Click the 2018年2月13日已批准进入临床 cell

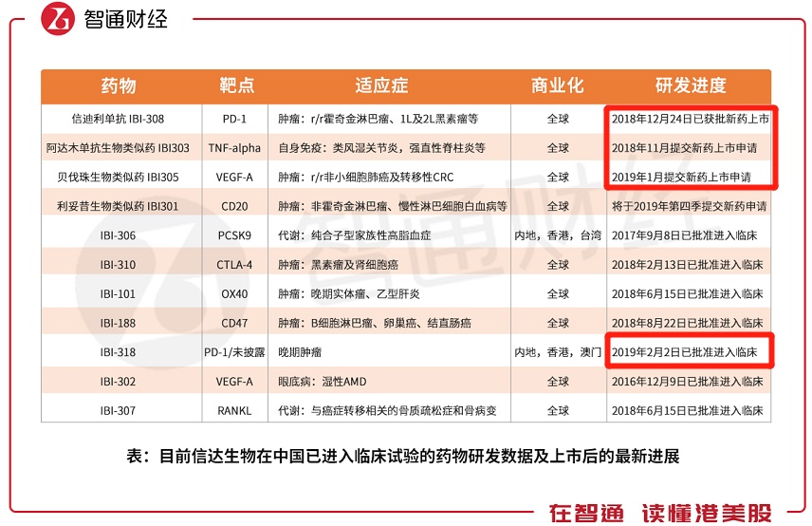pos(687,265)
